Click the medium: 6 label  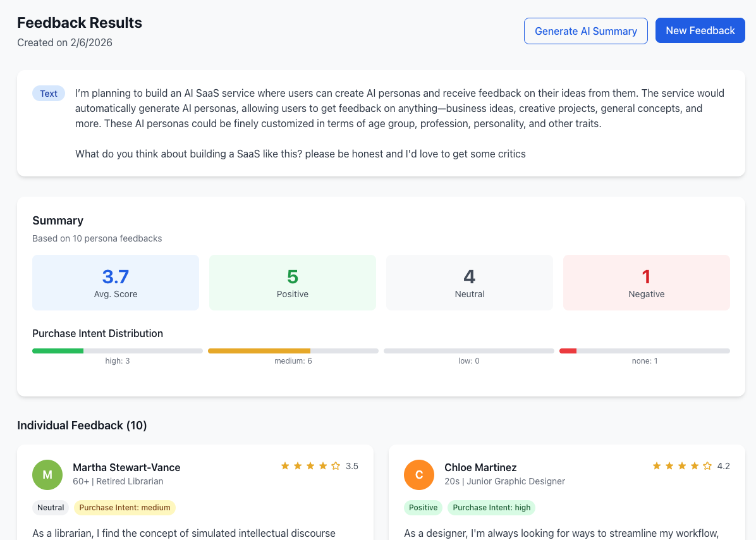coord(293,360)
